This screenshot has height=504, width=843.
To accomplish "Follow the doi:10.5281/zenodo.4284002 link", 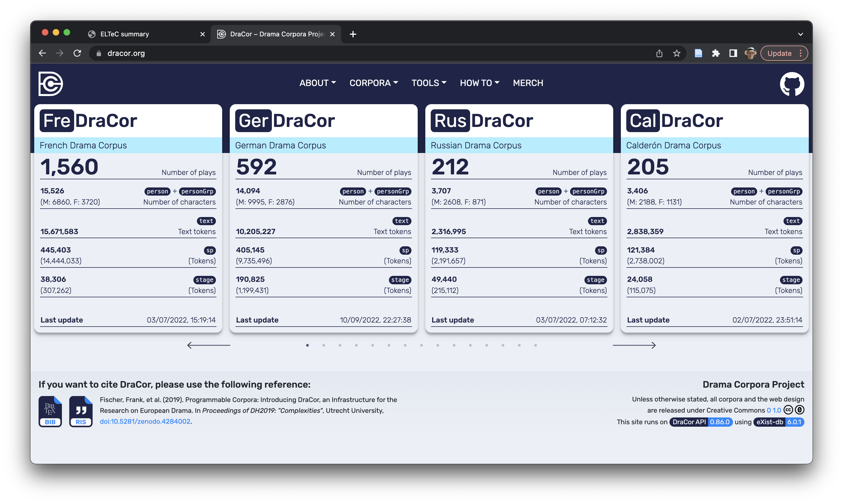I will [x=145, y=421].
